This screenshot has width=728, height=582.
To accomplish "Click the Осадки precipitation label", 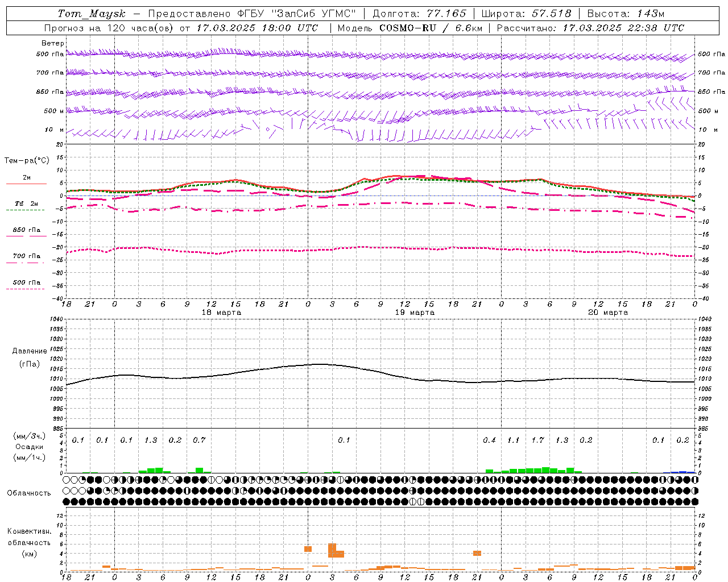I will pos(30,447).
